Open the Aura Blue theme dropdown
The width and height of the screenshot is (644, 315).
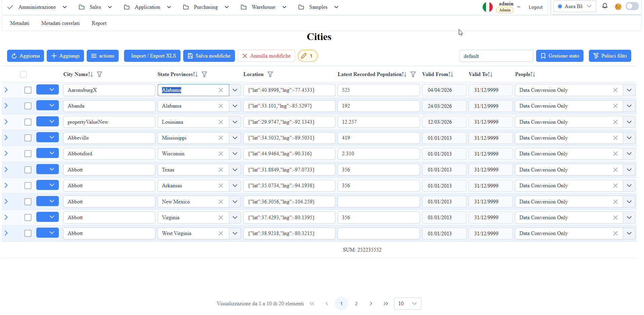coord(575,6)
